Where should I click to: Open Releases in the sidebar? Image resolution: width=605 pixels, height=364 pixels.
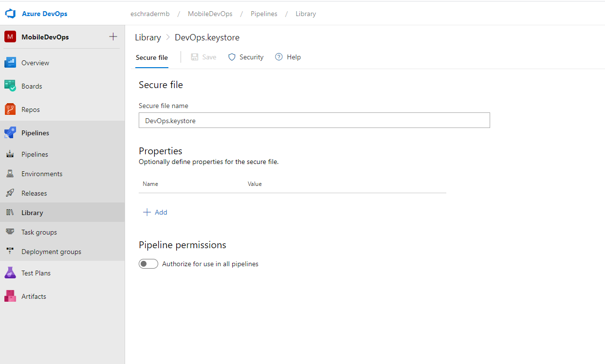(x=62, y=193)
